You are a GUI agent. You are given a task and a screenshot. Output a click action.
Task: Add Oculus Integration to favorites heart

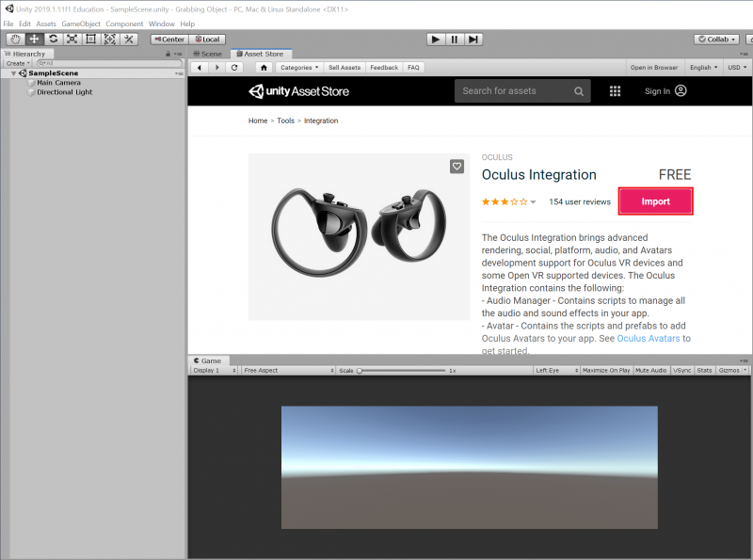pos(457,167)
